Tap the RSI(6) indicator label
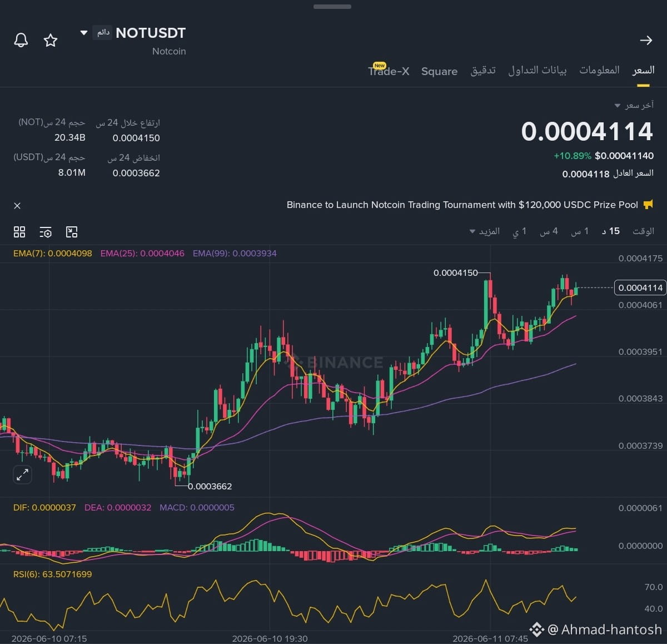Screen dimensions: 667x644 [53, 574]
